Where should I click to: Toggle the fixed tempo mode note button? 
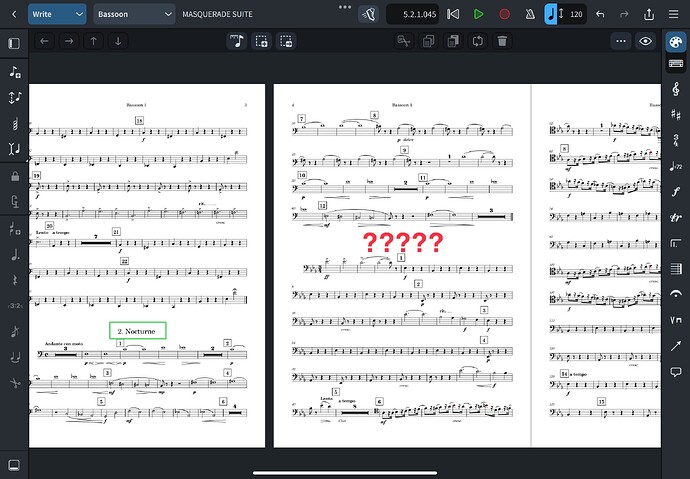551,14
